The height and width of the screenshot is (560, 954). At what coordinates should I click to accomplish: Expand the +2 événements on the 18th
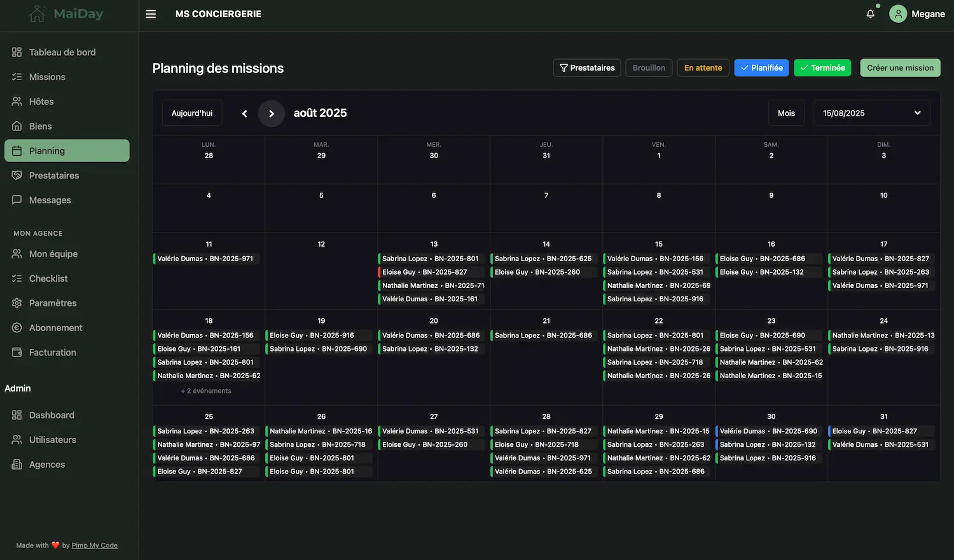206,391
